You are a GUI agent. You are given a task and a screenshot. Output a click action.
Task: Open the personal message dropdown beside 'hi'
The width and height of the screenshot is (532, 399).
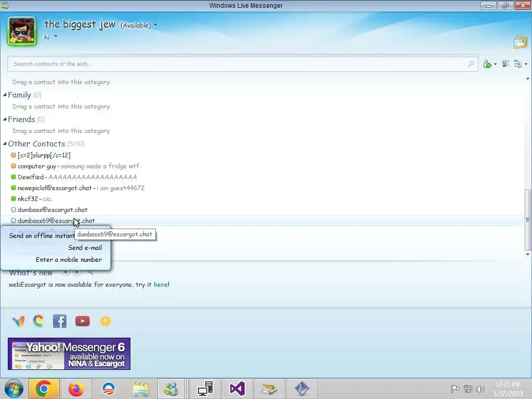(x=56, y=36)
